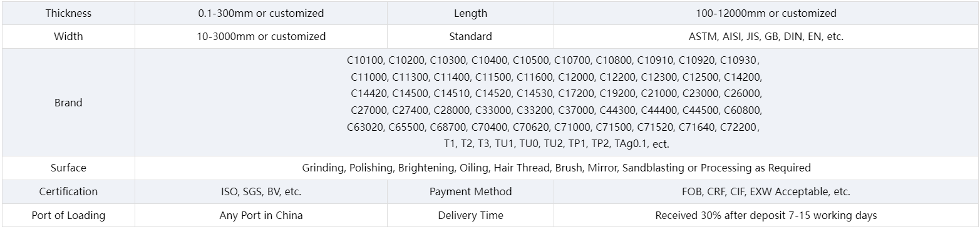
Task: Click the Standard label cell
Action: (x=470, y=36)
